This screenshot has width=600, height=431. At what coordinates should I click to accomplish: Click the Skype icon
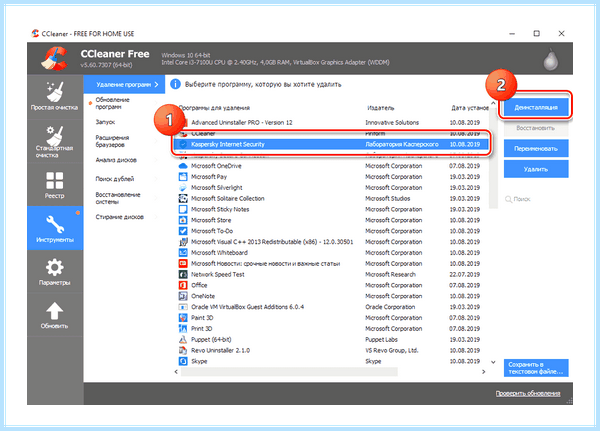point(183,361)
